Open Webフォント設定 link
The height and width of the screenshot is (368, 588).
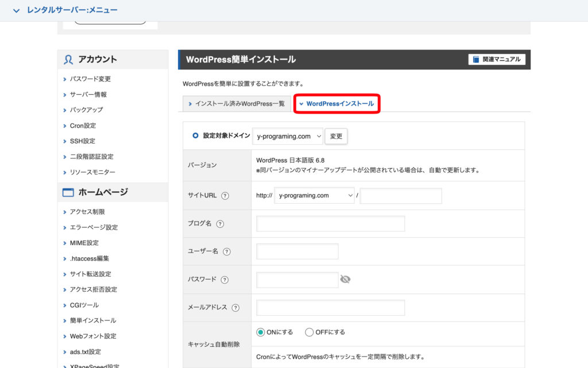click(93, 336)
